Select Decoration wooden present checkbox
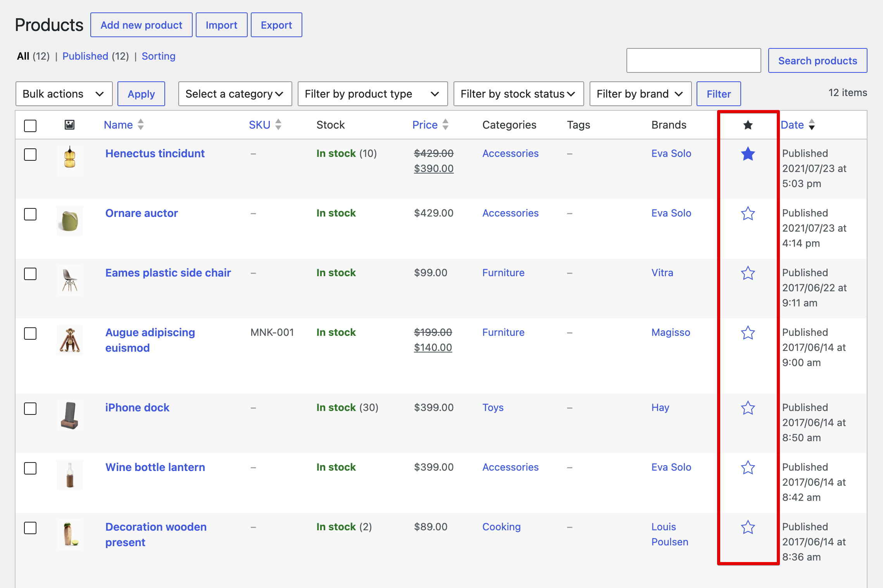The image size is (883, 588). (30, 528)
